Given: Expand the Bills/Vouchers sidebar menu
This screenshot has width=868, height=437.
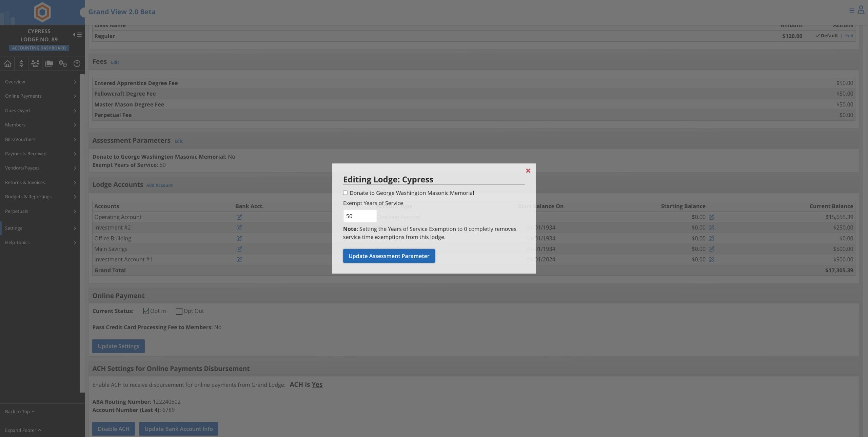Looking at the screenshot, I should [40, 139].
